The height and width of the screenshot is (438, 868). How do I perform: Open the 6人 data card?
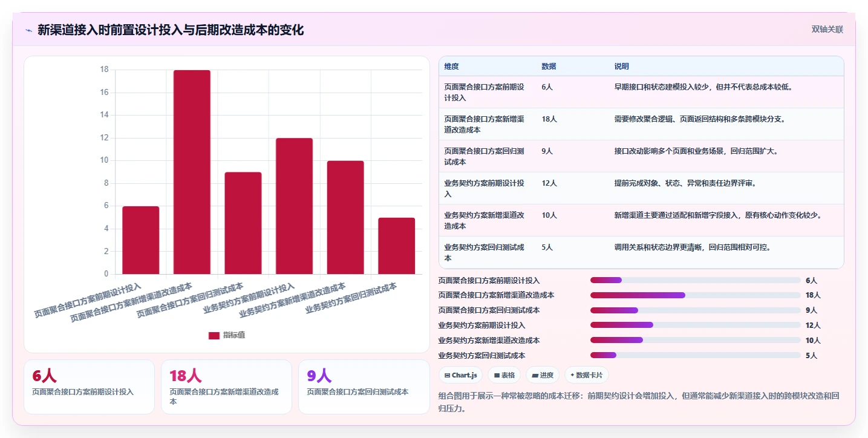(x=89, y=387)
